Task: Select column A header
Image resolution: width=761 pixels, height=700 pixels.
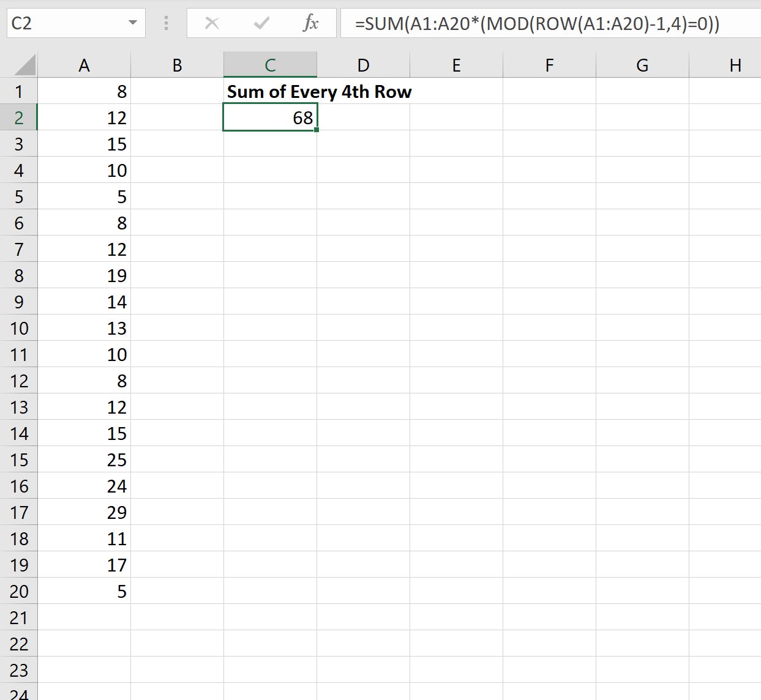Action: tap(84, 65)
